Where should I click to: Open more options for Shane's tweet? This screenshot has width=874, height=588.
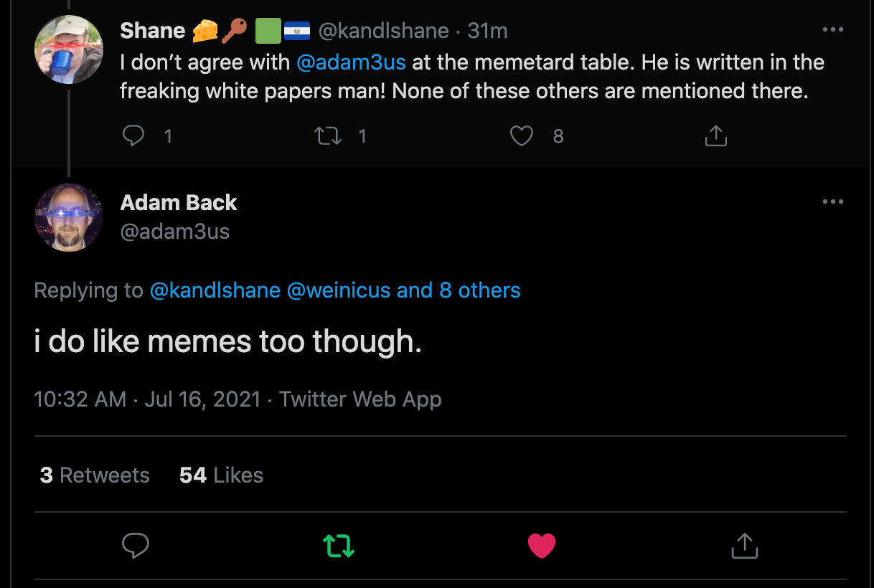832,30
